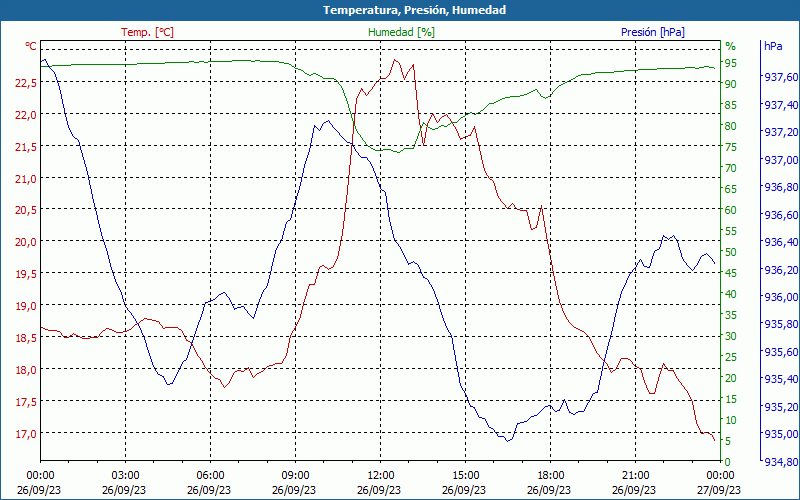Click the 90 humidity axis value
Image resolution: width=800 pixels, height=500 pixels.
pyautogui.click(x=731, y=84)
